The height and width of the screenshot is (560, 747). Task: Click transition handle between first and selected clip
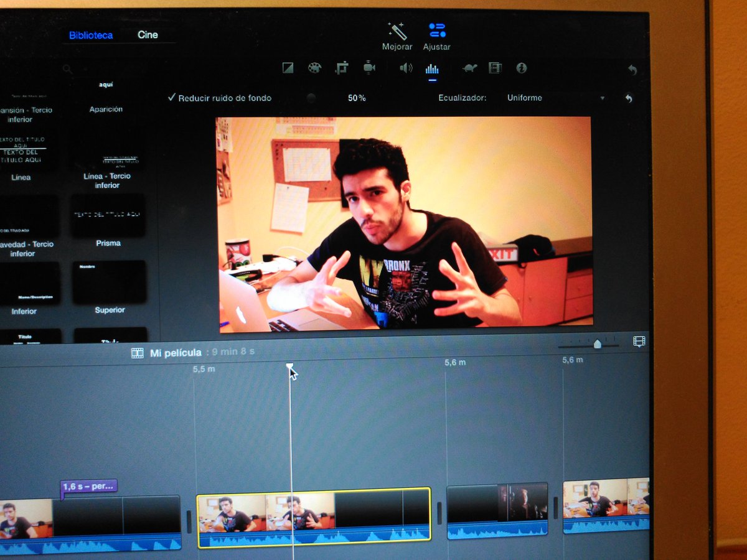coord(189,521)
